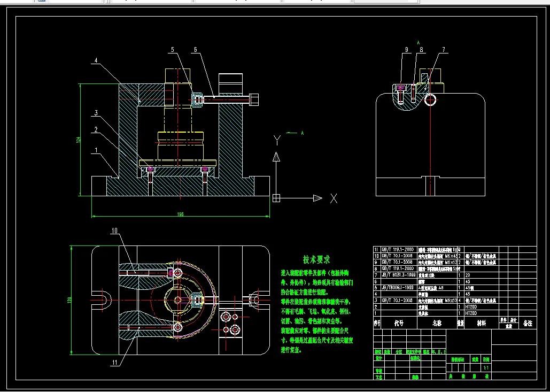
Task: Click the 备注 column header in parts list
Action: pos(527,323)
